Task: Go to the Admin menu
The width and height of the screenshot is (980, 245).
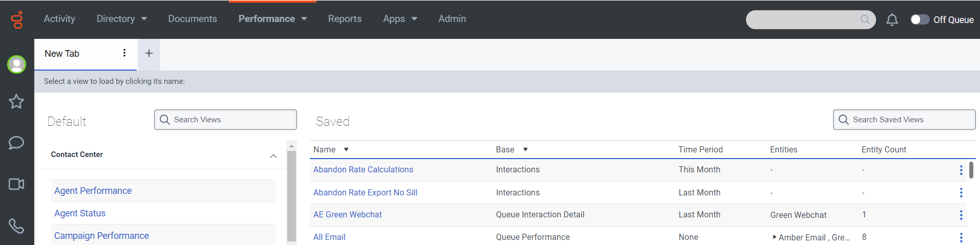Action: (x=452, y=19)
